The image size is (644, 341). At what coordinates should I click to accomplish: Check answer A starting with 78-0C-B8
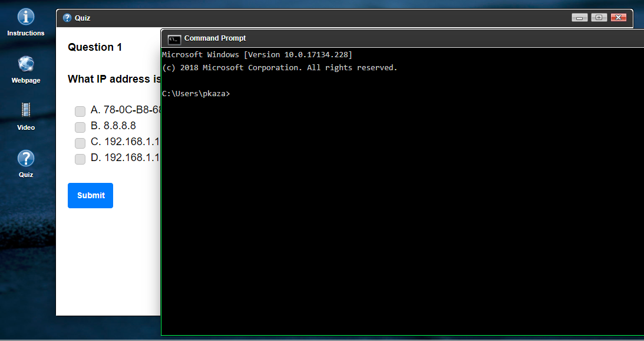pyautogui.click(x=80, y=111)
